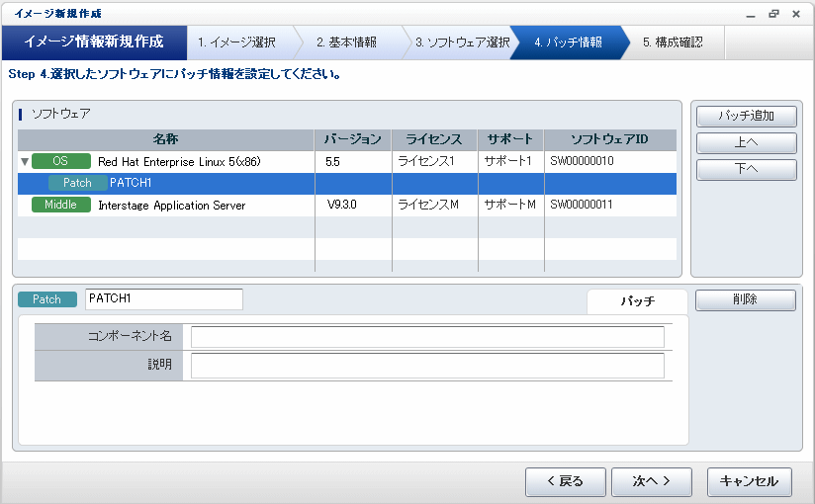Viewport: 815px width, 504px height.
Task: Click the サポートM cell
Action: (x=510, y=205)
